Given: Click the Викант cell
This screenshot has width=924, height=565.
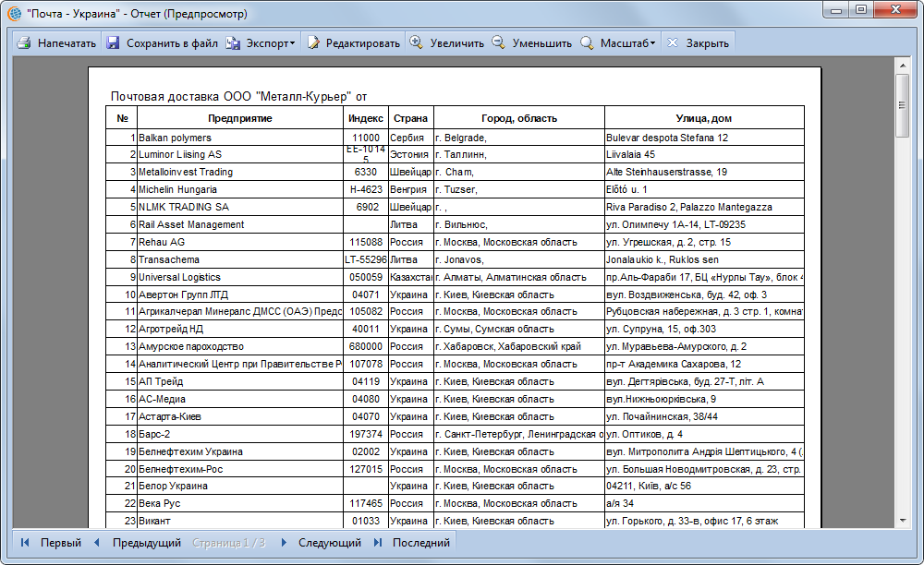Looking at the screenshot, I should click(240, 521).
